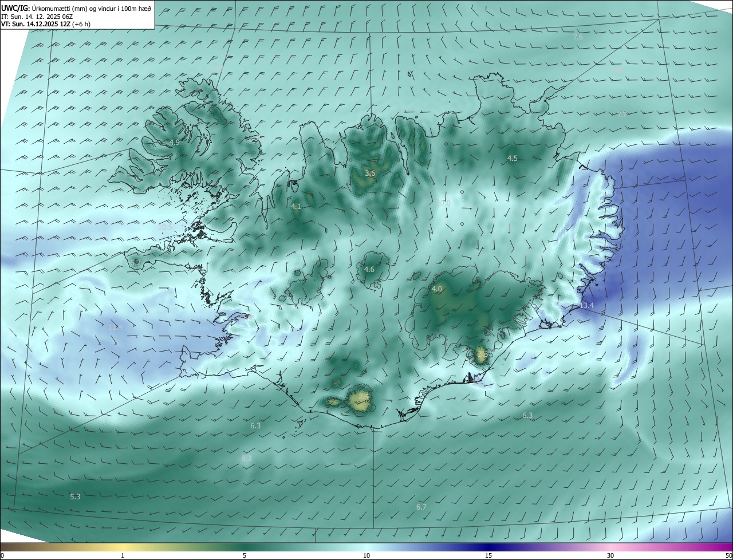This screenshot has height=560, width=733.
Task: Click the 5 tick on the color scale
Action: pyautogui.click(x=245, y=555)
